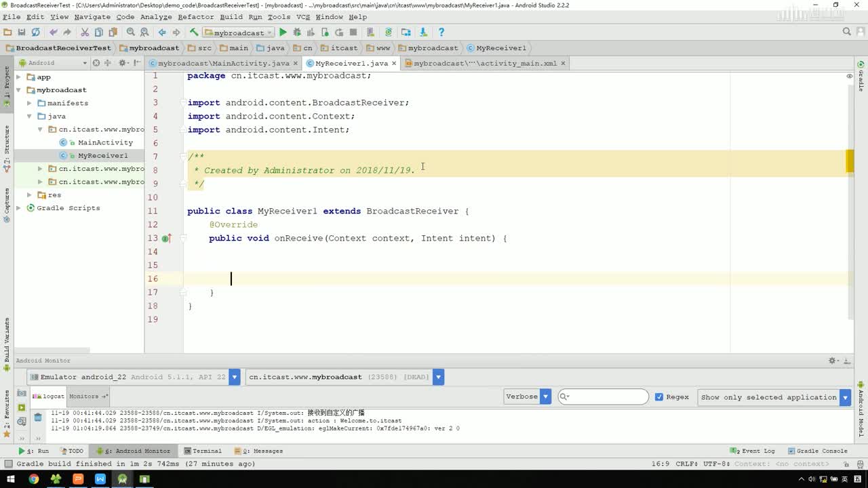Image resolution: width=868 pixels, height=488 pixels.
Task: Open the Emulator android_22 device dropdown
Action: tap(134, 377)
